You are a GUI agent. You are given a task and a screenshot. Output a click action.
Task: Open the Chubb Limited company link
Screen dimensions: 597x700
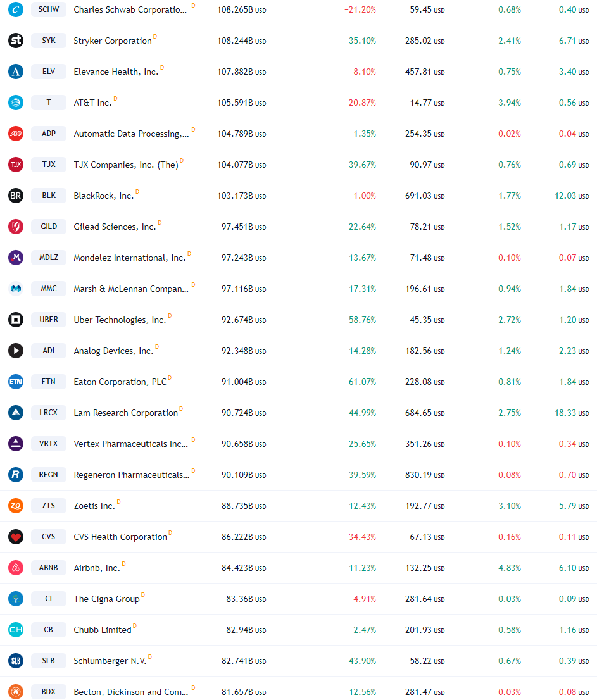coord(103,630)
